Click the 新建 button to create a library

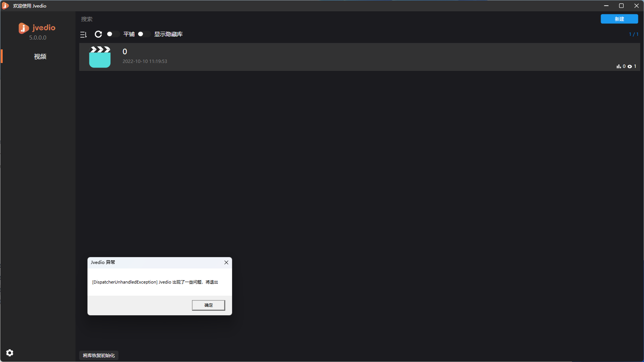coord(619,18)
